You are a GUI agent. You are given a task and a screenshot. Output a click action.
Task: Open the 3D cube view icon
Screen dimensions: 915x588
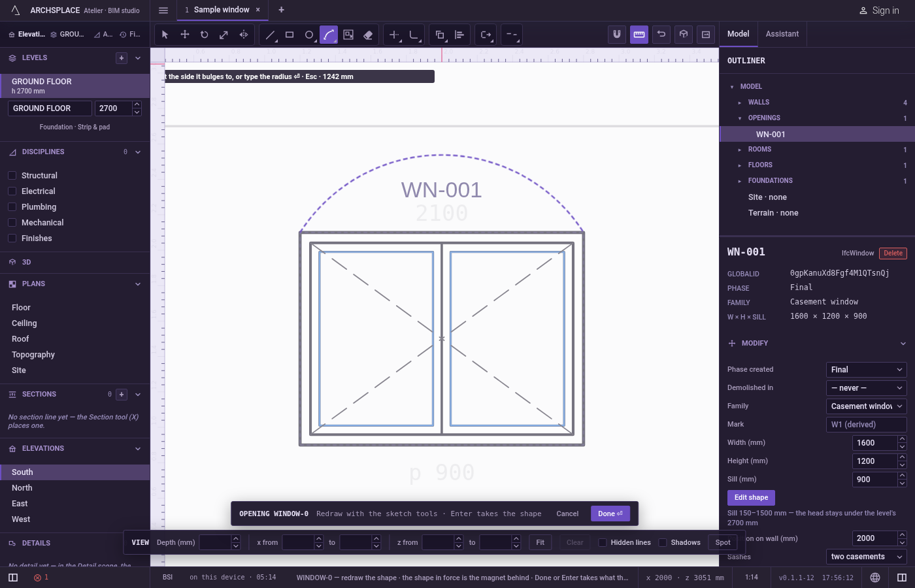click(684, 35)
